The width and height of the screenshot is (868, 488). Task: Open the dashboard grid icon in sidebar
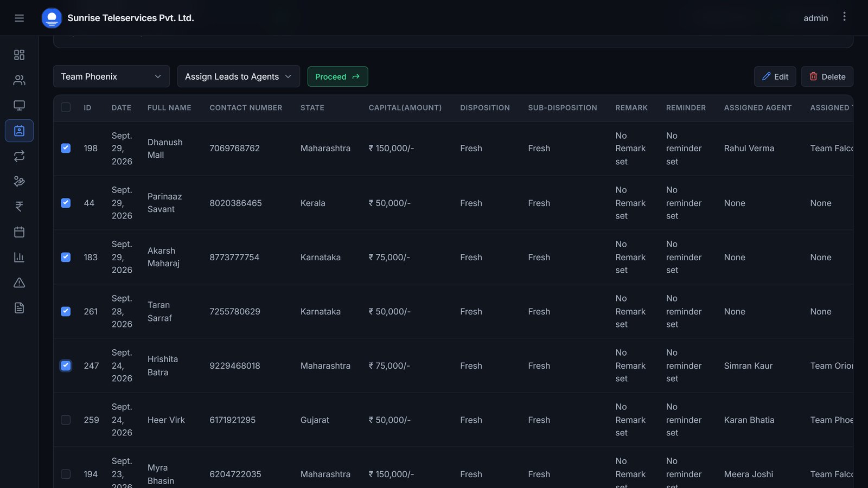coord(19,55)
